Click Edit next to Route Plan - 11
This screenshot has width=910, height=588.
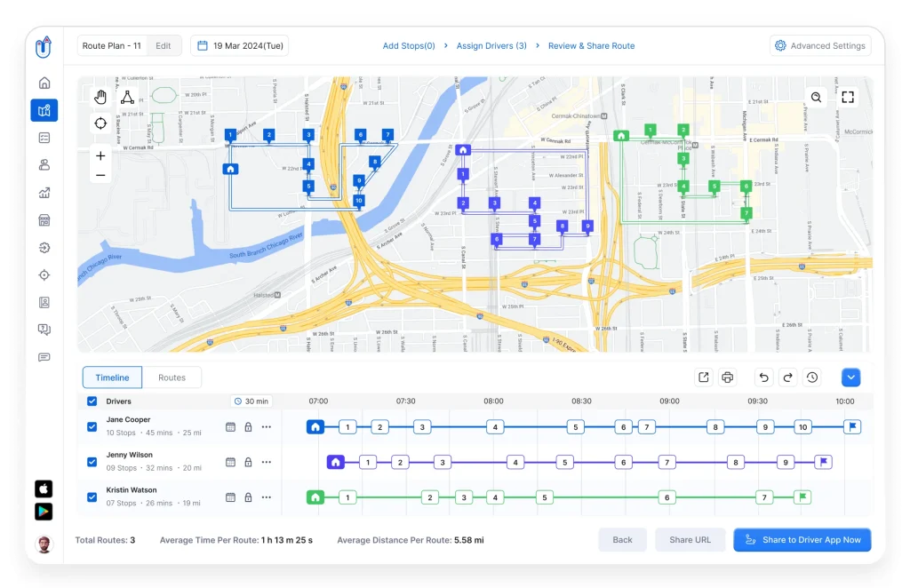point(164,46)
